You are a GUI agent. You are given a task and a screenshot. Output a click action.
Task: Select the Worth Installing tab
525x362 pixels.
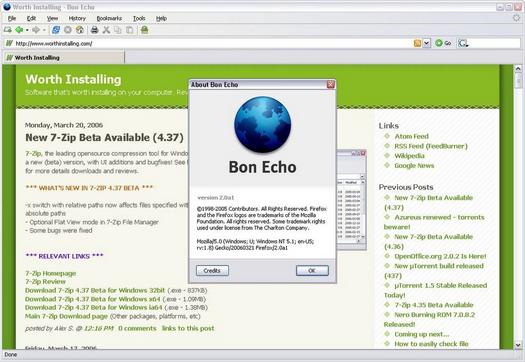(x=64, y=58)
